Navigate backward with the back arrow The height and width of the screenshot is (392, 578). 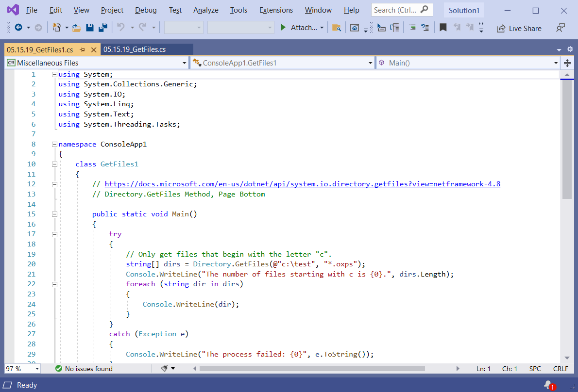pos(18,27)
